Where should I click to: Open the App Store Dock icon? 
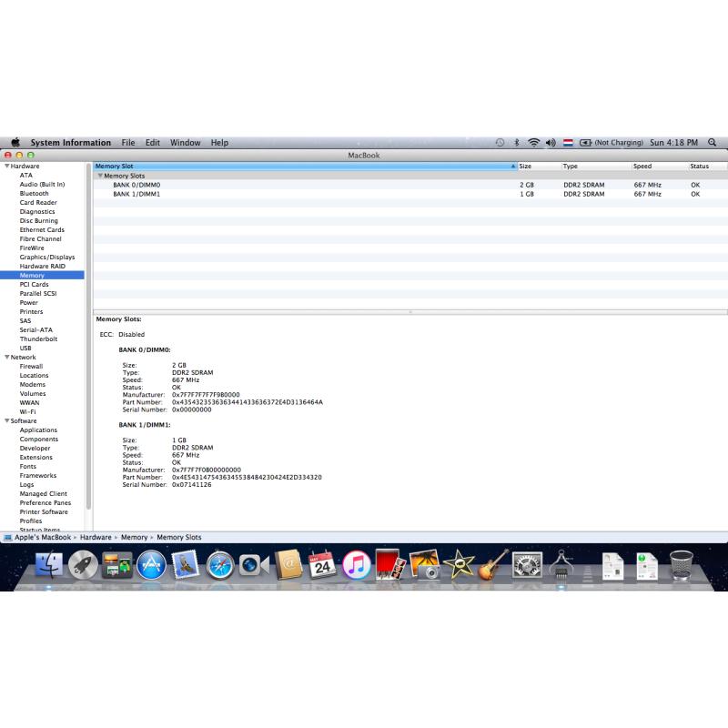point(151,565)
